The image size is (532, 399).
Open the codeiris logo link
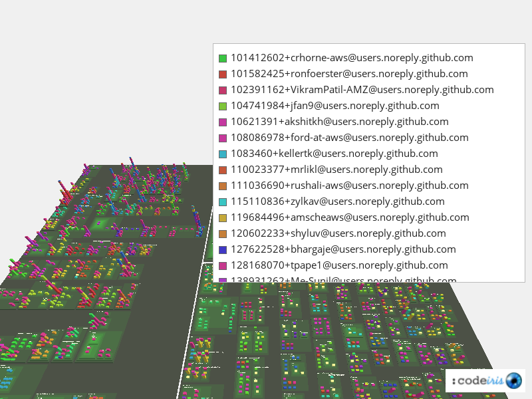[x=485, y=380]
